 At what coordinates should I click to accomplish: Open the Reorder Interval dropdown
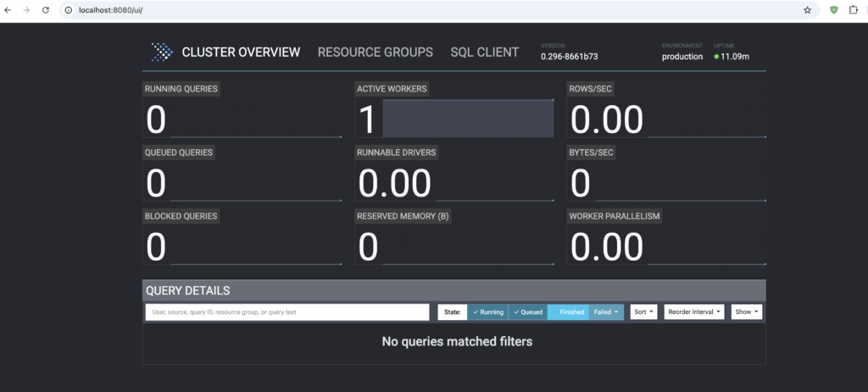coord(694,312)
